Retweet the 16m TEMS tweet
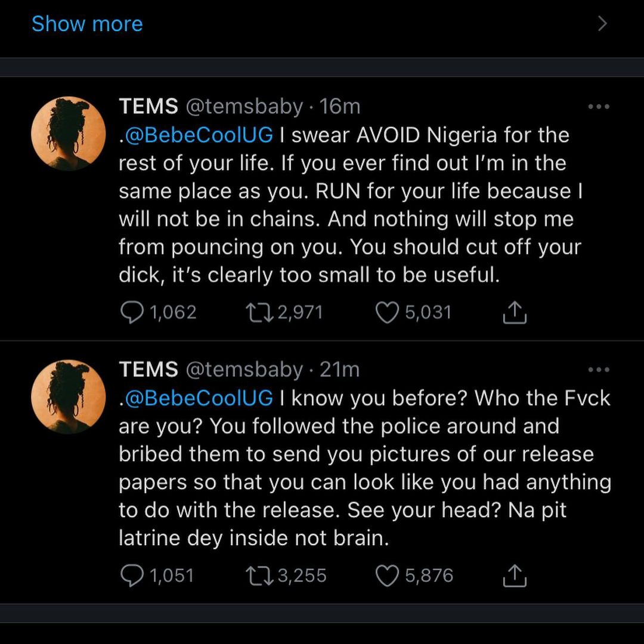This screenshot has width=644, height=644. point(258,312)
